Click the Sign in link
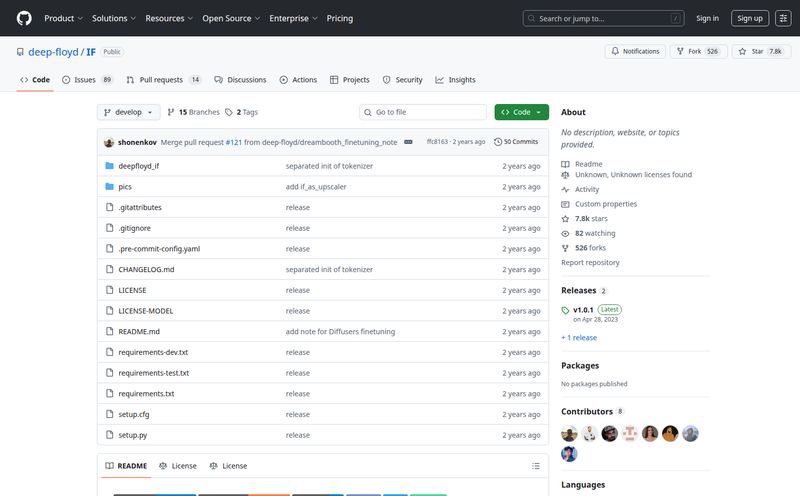This screenshot has height=496, width=800. (x=707, y=18)
